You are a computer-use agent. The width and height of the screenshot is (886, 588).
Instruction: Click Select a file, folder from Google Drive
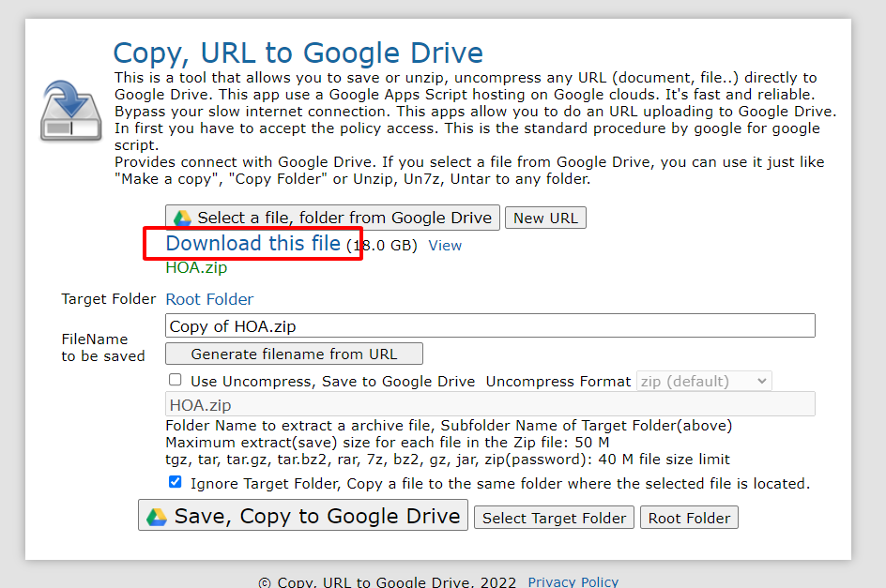(x=332, y=218)
